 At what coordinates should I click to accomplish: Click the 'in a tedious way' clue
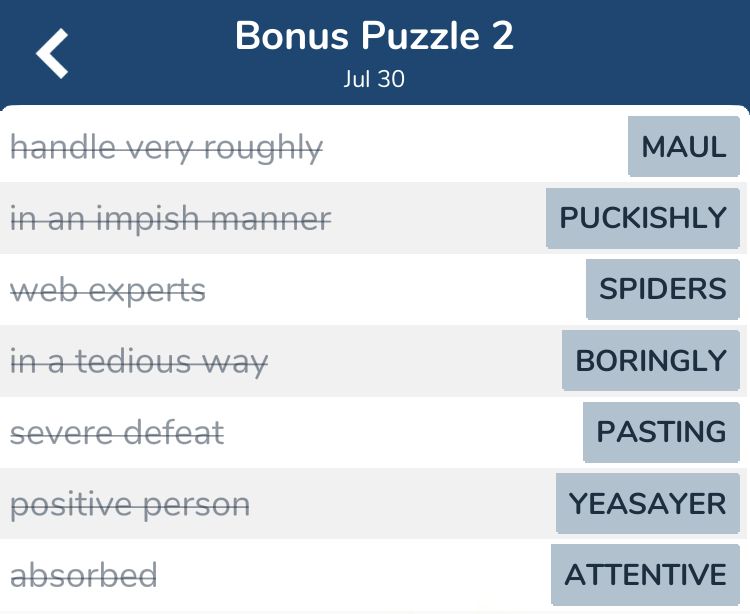139,362
